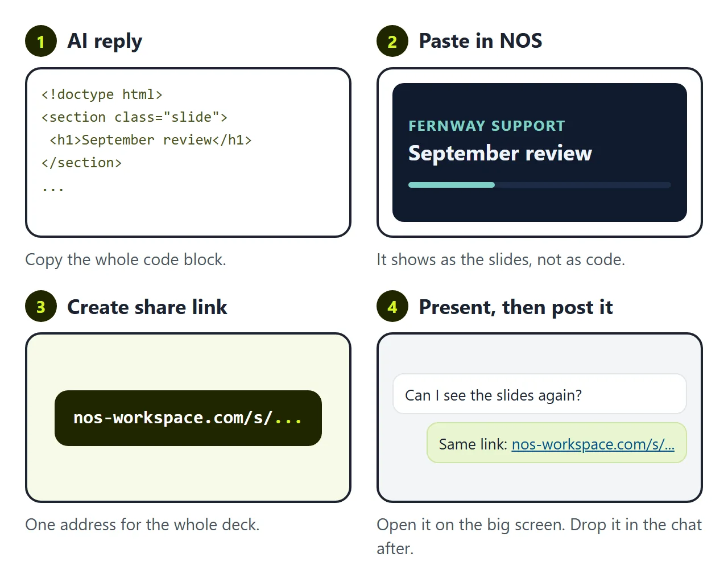Image resolution: width=728 pixels, height=586 pixels.
Task: Click the 'Paste in NOS' heading
Action: click(x=481, y=41)
